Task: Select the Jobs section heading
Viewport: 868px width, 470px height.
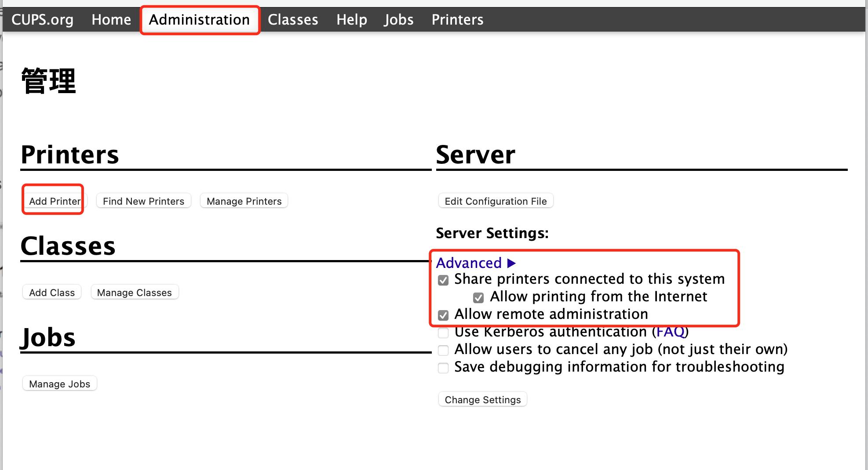Action: coord(48,337)
